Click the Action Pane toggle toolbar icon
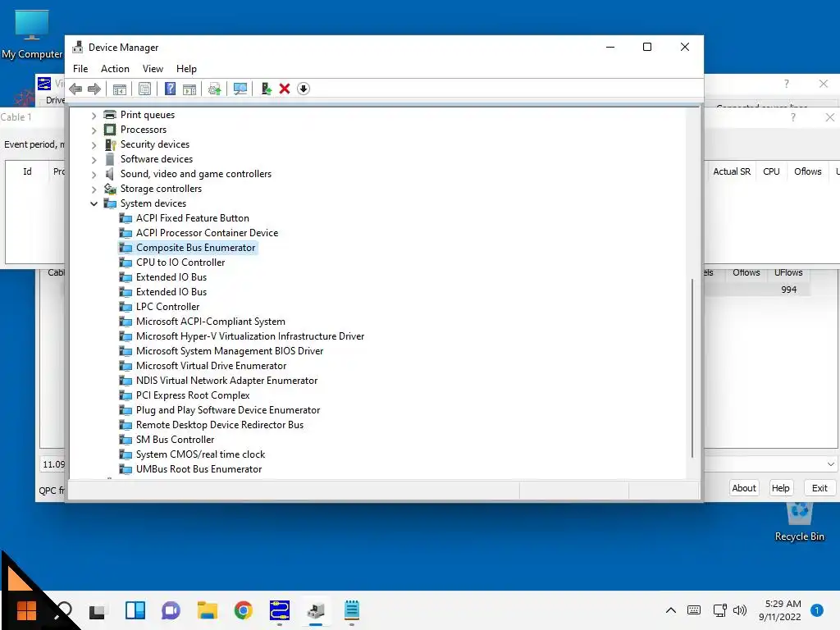Screen dimensions: 840x630 189,89
